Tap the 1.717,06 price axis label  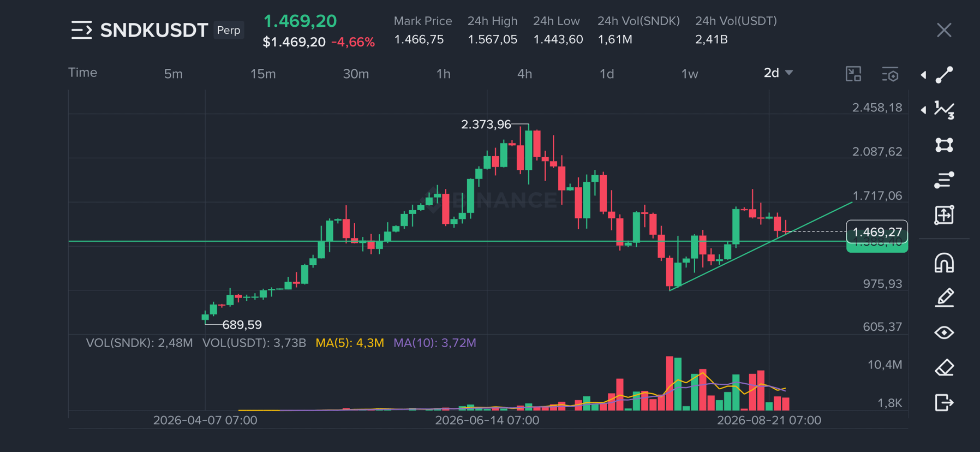click(x=877, y=195)
